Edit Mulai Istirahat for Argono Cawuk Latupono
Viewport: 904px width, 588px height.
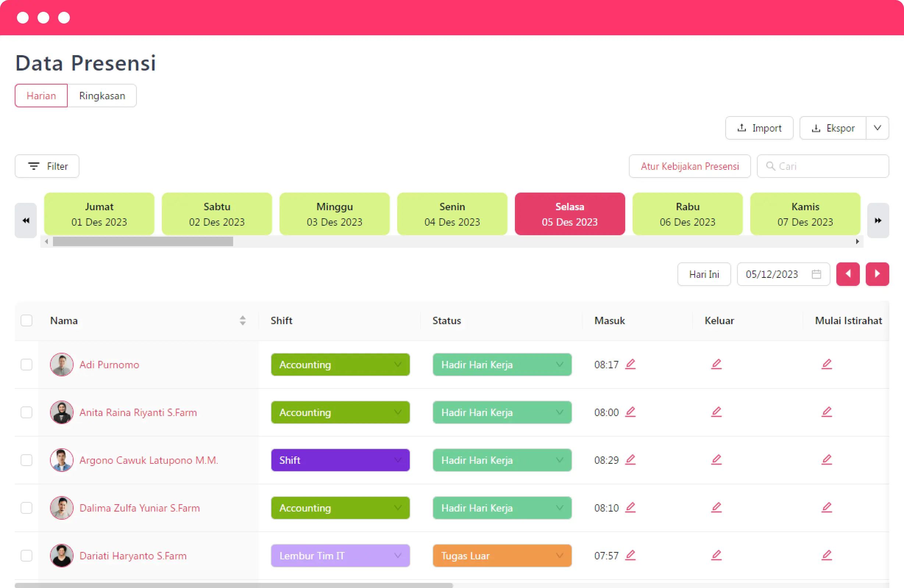[x=826, y=460]
